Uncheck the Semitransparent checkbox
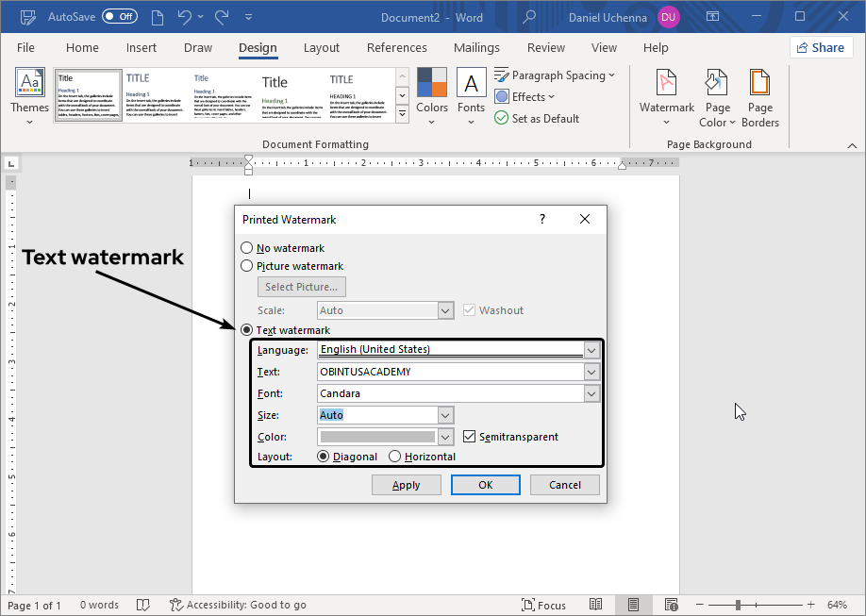866x616 pixels. click(x=470, y=437)
